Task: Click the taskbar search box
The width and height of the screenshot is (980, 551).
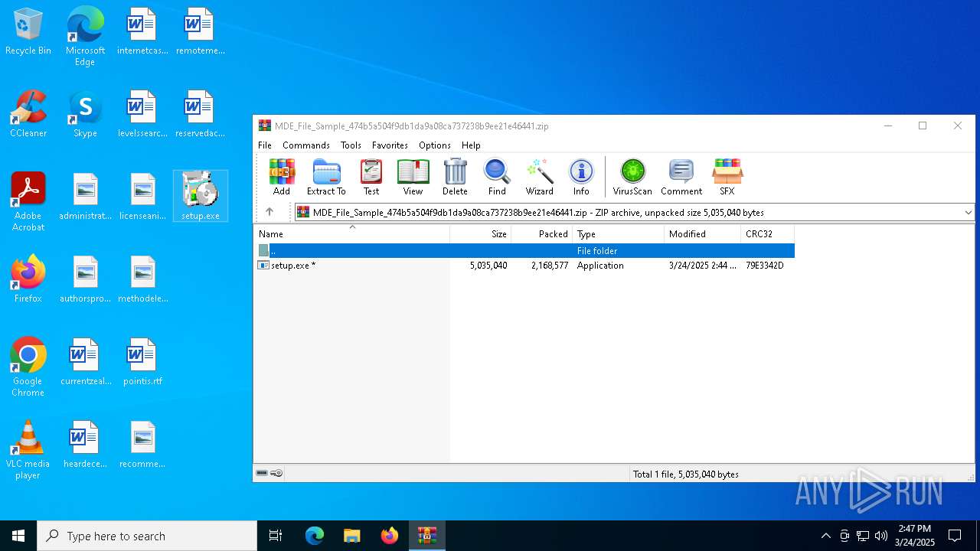Action: pyautogui.click(x=147, y=536)
